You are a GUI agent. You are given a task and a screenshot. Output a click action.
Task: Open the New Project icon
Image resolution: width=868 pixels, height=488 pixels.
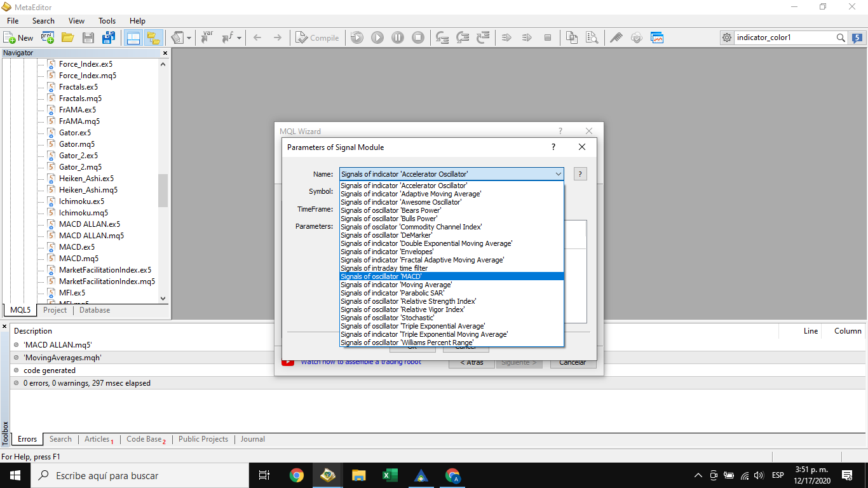point(48,37)
